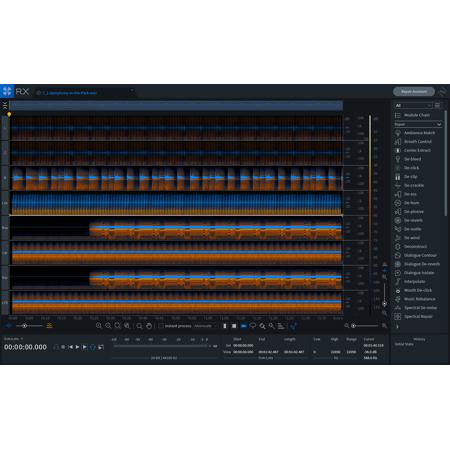The height and width of the screenshot is (450, 450).
Task: Select the Harmonics selection tool
Action: [281, 326]
